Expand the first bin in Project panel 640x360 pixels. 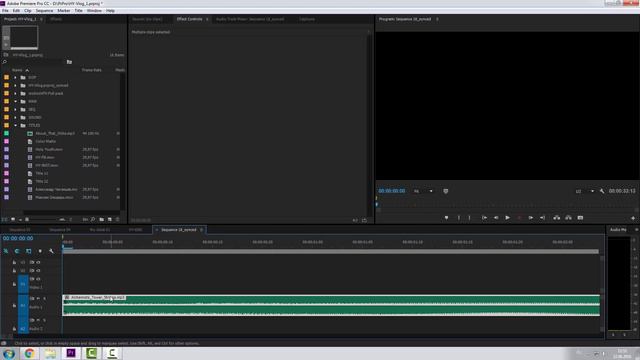16,78
